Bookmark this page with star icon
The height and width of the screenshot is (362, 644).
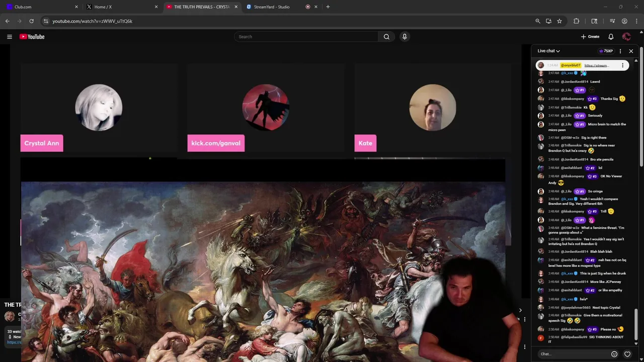point(559,21)
